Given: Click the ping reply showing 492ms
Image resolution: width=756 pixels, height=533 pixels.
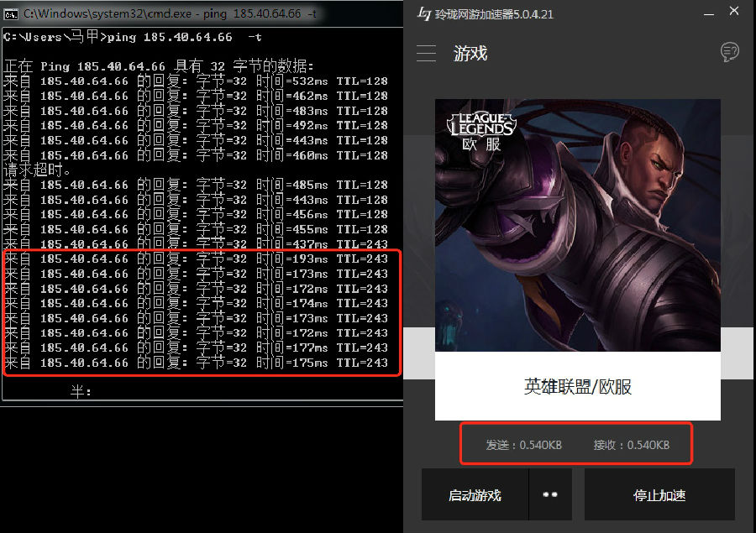Looking at the screenshot, I should [x=195, y=125].
